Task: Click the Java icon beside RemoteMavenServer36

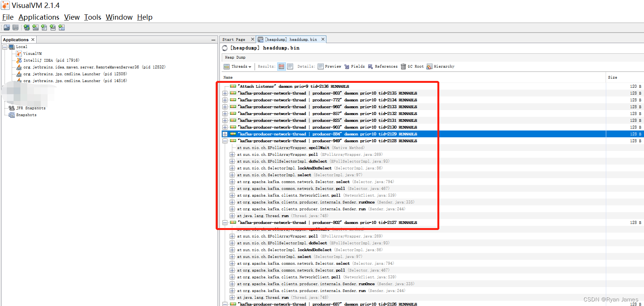Action: (19, 67)
